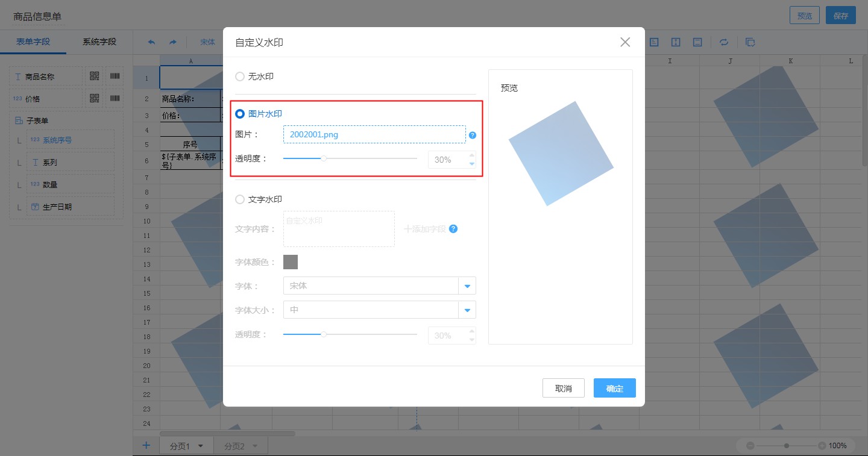Select the 无水印 radio option
This screenshot has height=456, width=868.
[x=240, y=77]
